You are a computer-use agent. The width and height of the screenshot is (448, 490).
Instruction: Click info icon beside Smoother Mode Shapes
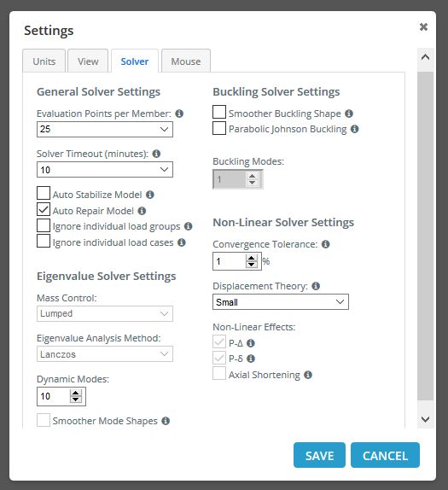point(166,421)
